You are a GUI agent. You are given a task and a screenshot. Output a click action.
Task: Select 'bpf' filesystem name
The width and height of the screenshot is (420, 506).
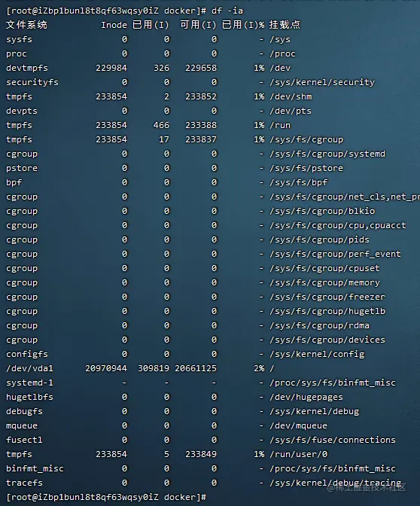point(14,182)
